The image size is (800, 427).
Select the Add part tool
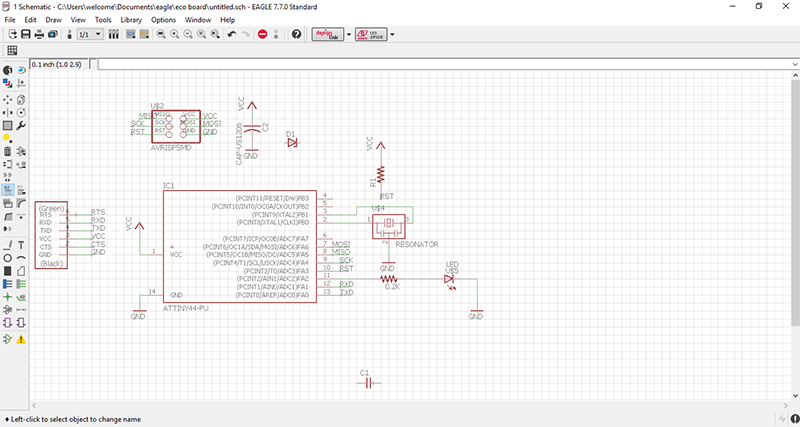point(21,152)
